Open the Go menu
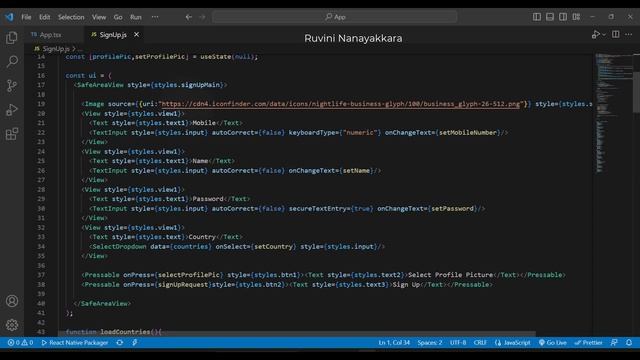 click(x=118, y=17)
